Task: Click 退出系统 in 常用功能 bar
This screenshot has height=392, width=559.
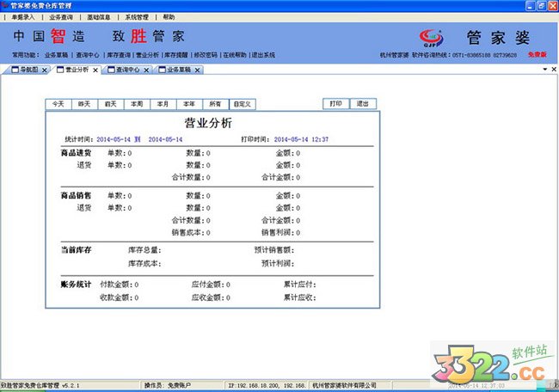Action: click(263, 55)
